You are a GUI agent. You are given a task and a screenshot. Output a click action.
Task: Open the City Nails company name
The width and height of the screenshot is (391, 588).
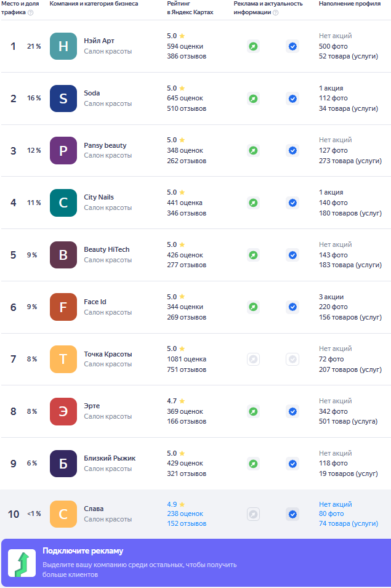[x=99, y=198]
